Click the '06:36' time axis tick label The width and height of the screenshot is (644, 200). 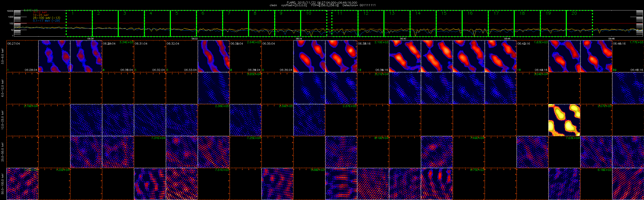(x=299, y=39)
